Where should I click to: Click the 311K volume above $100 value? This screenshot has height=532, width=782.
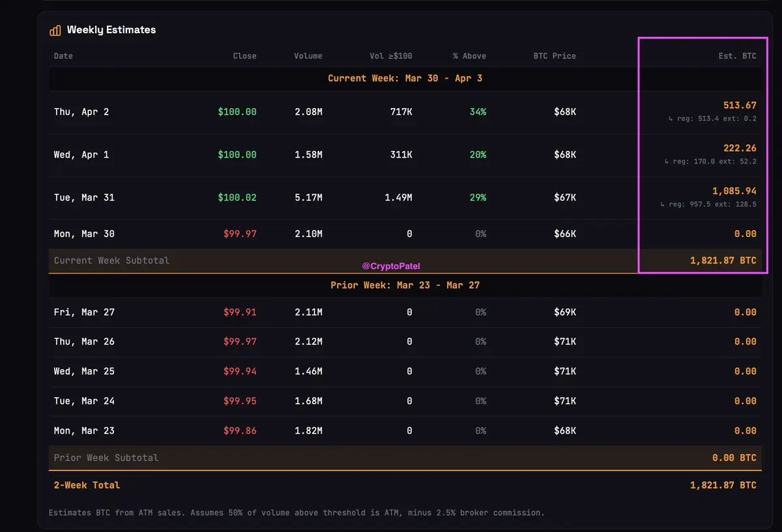coord(400,155)
